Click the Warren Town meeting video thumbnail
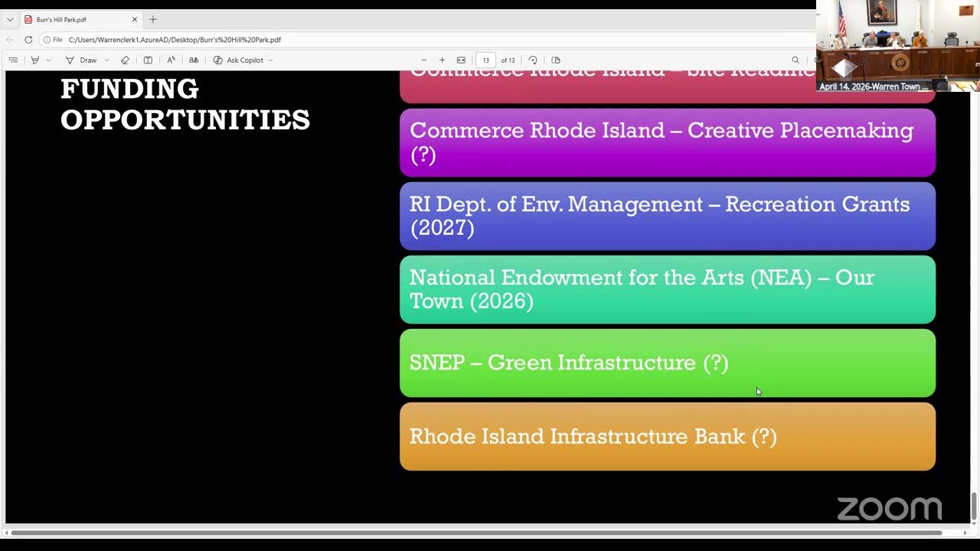Viewport: 980px width, 551px height. click(897, 46)
